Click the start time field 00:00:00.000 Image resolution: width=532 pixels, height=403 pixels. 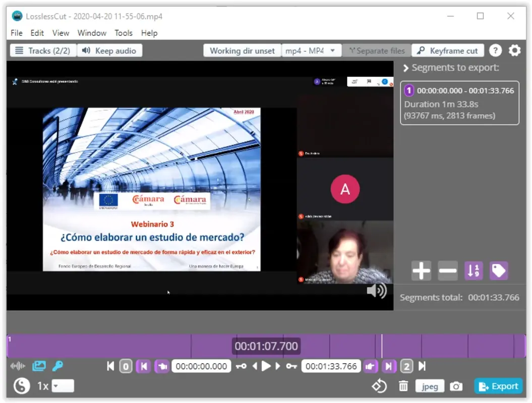click(x=201, y=366)
